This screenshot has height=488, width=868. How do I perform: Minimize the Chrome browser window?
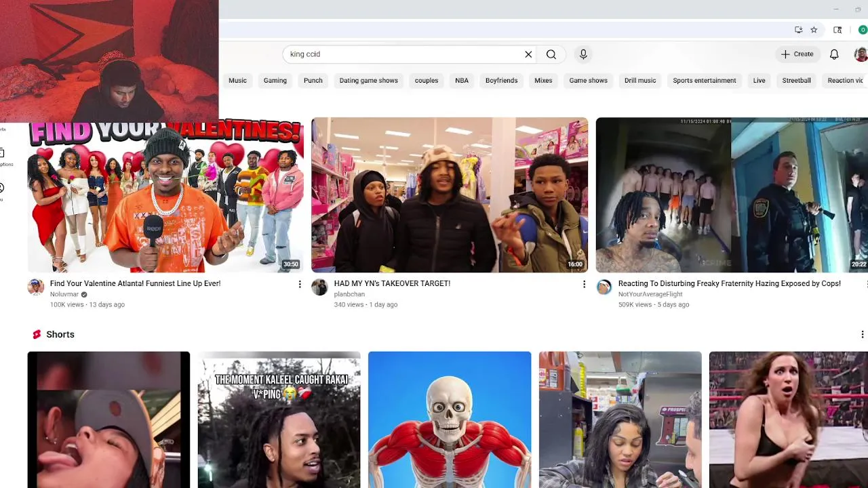[836, 9]
